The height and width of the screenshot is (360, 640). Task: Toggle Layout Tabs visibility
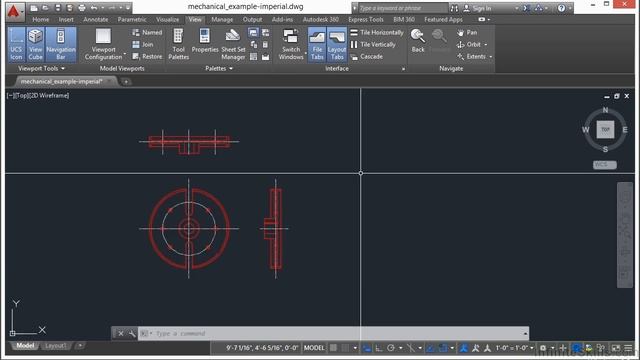click(337, 44)
